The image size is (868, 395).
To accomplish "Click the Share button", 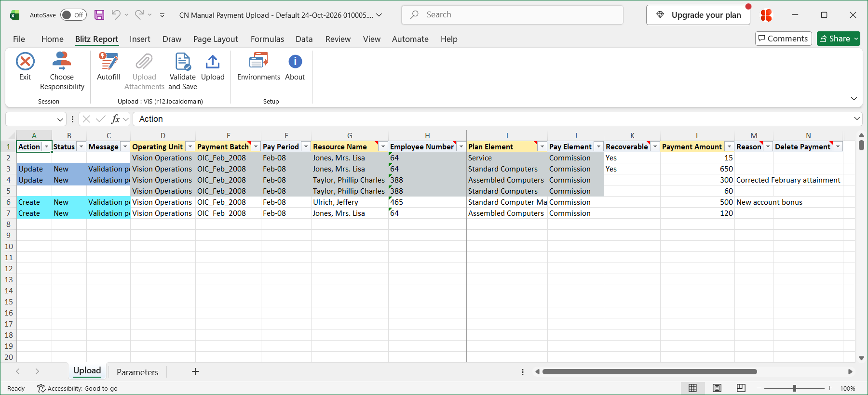I will (x=838, y=39).
